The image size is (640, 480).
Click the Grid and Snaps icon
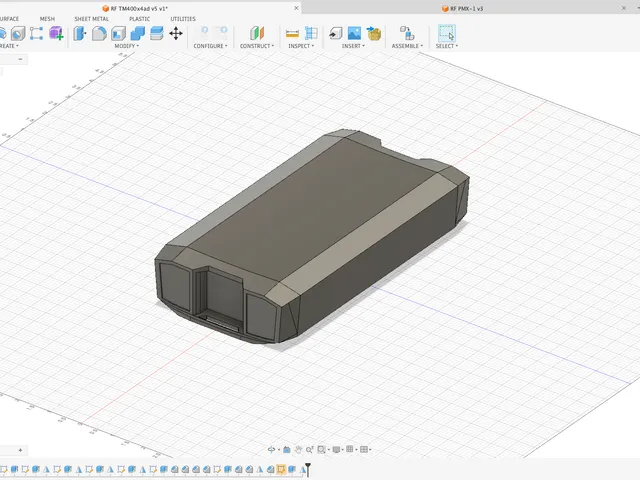pos(350,449)
